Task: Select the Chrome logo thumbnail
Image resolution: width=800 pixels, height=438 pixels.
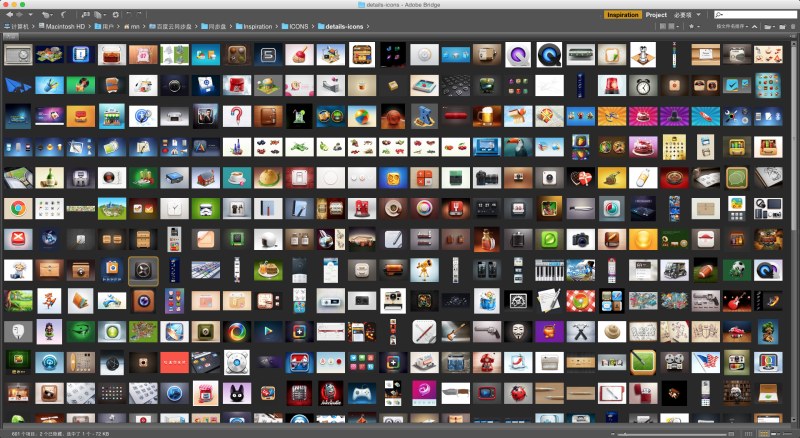Action: pyautogui.click(x=18, y=208)
